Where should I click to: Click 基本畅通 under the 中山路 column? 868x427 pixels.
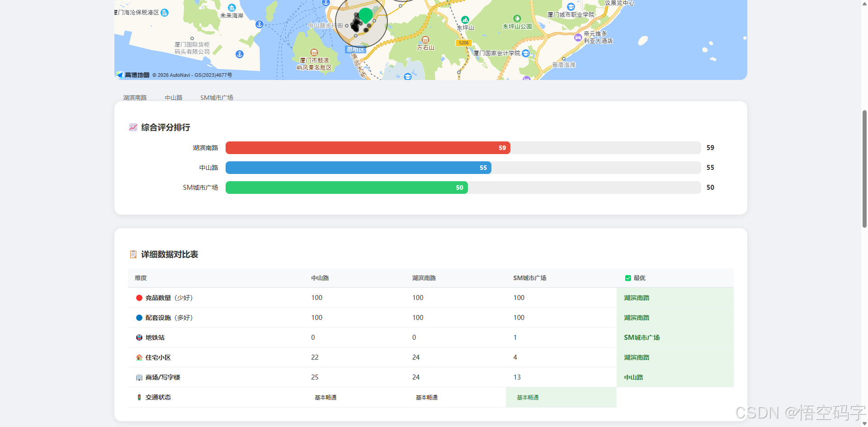point(325,398)
